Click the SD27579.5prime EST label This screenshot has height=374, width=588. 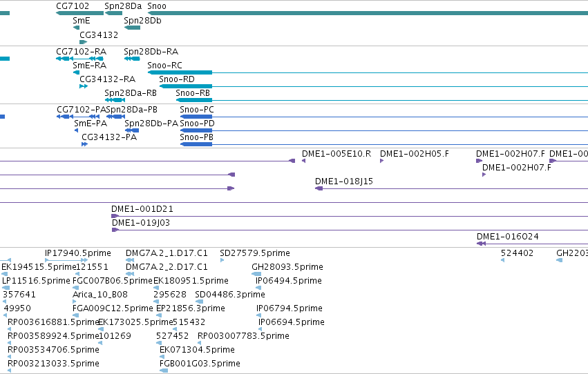tap(255, 253)
